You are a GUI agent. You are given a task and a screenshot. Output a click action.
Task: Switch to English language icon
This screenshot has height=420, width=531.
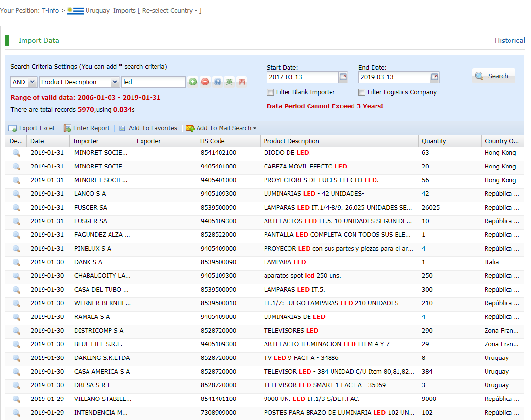(x=229, y=82)
